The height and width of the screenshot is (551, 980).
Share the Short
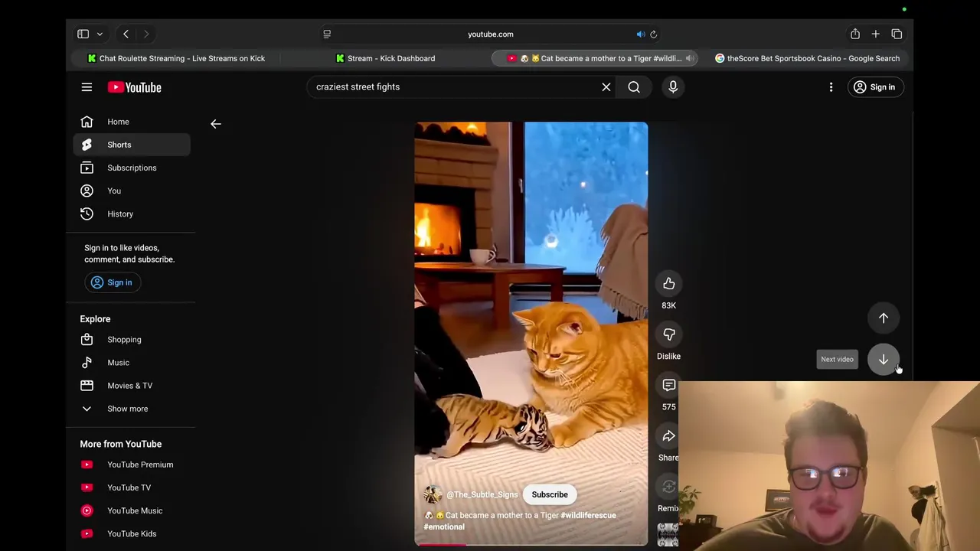[x=669, y=436]
